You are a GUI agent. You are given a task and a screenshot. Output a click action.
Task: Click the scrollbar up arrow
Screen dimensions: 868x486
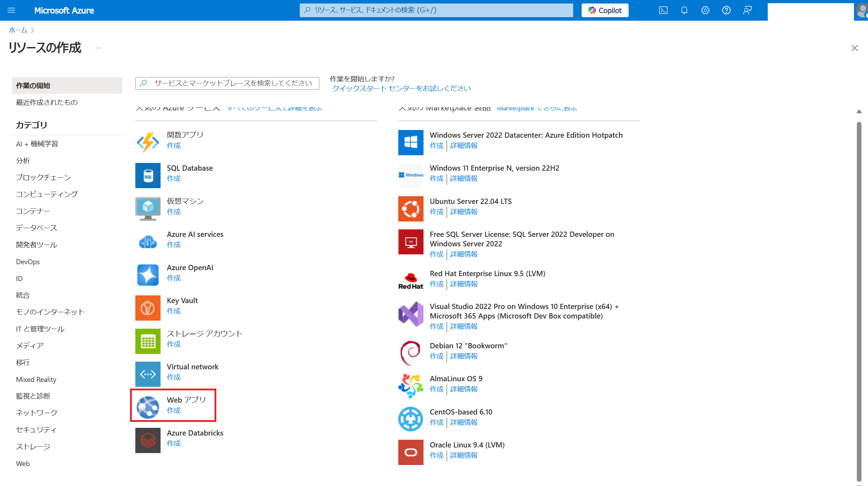click(859, 112)
